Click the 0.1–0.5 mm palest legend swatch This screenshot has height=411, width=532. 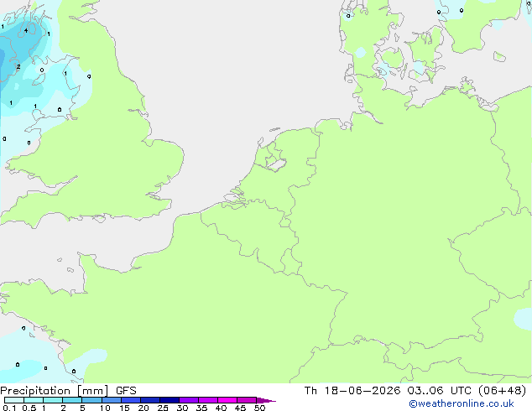14,400
